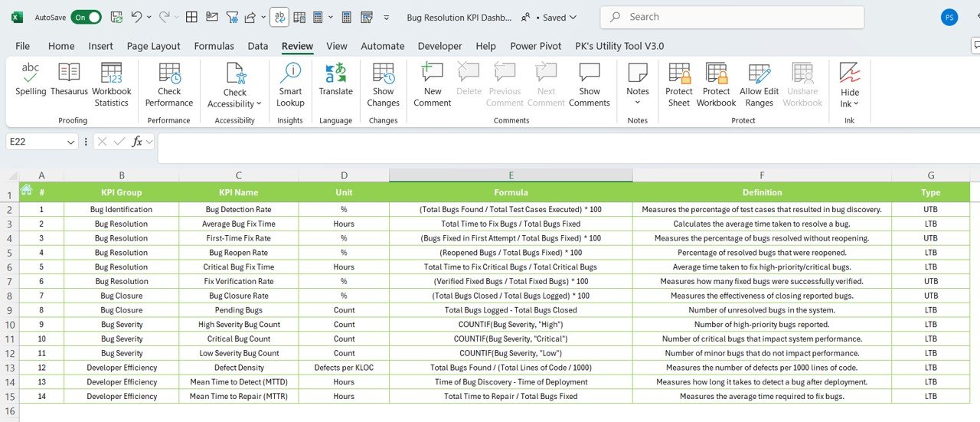Click the home icon in cell A1
Screen dimensions: 980x422
coord(26,190)
